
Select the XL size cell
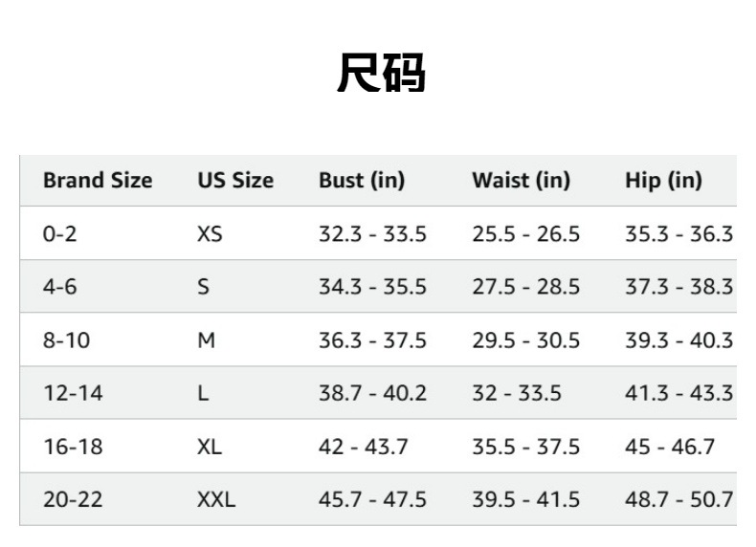(x=210, y=447)
